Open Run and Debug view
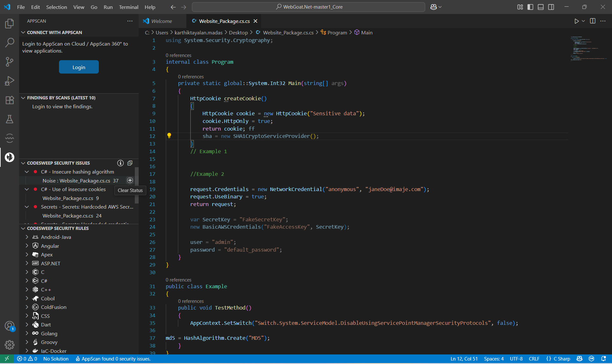The image size is (612, 364). pyautogui.click(x=10, y=81)
